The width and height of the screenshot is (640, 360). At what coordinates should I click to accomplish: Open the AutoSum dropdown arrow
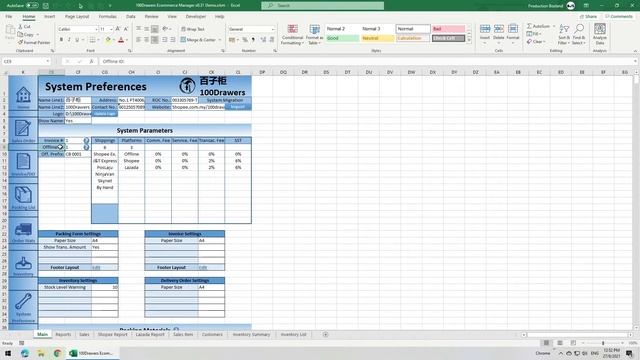(x=554, y=26)
